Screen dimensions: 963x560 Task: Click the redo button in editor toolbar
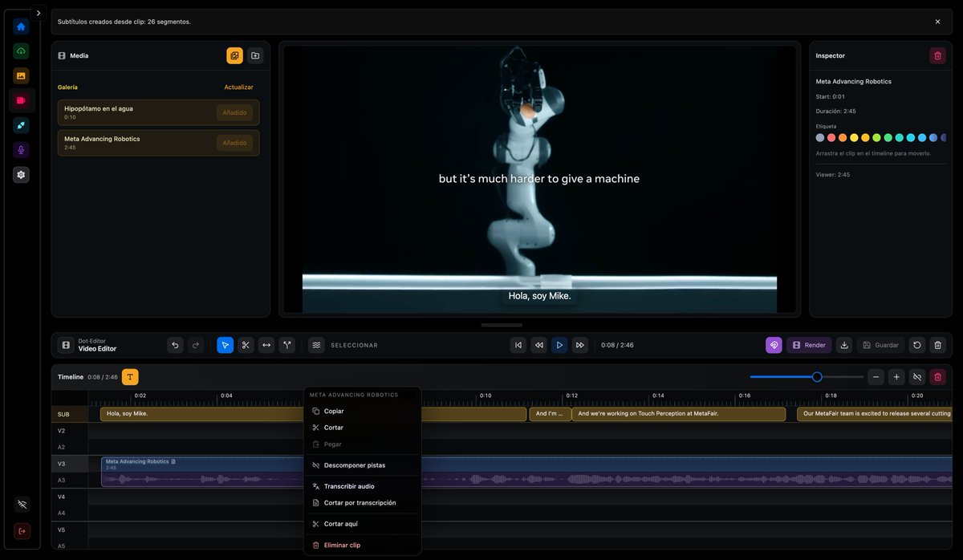click(x=196, y=345)
